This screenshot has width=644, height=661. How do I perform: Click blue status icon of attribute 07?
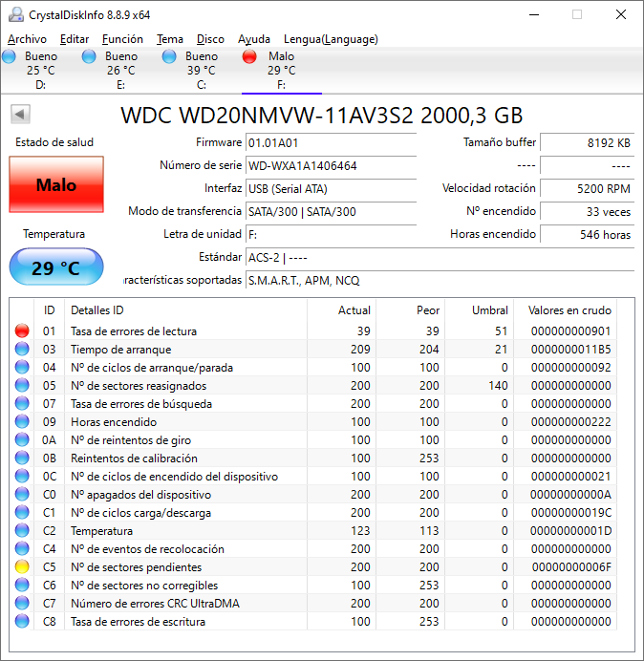point(22,403)
